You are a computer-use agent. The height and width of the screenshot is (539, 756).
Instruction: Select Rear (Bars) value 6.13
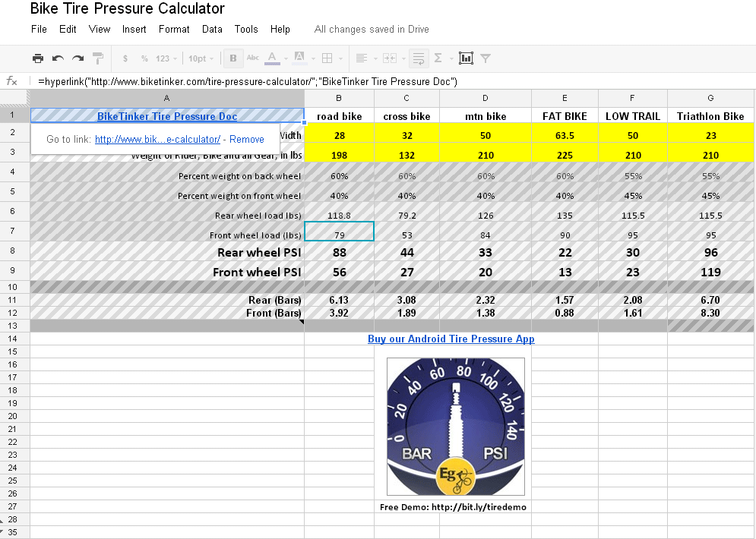[340, 300]
